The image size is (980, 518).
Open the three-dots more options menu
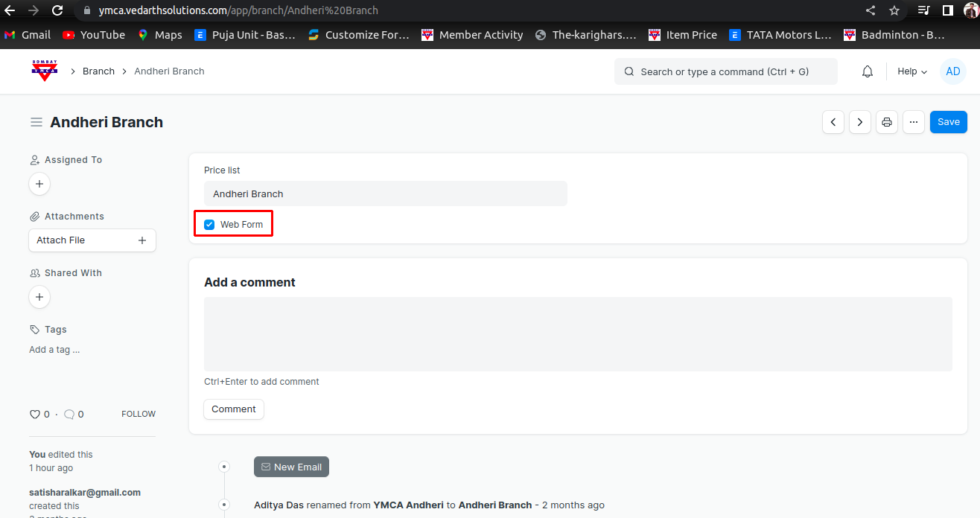point(914,122)
